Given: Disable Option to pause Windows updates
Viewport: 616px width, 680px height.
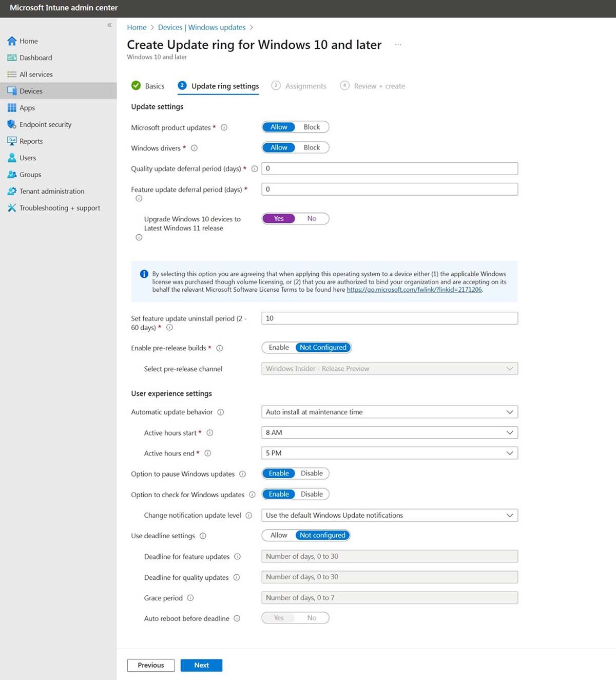Looking at the screenshot, I should coord(312,474).
